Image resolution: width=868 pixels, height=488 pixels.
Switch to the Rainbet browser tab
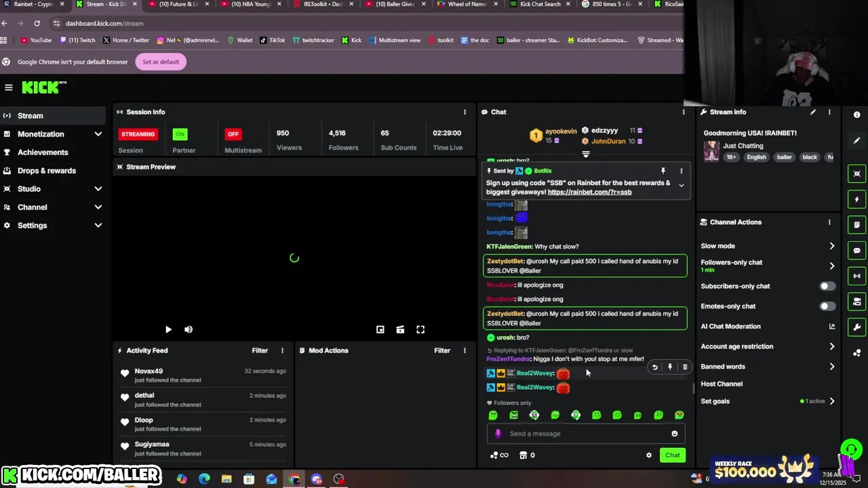[x=33, y=4]
